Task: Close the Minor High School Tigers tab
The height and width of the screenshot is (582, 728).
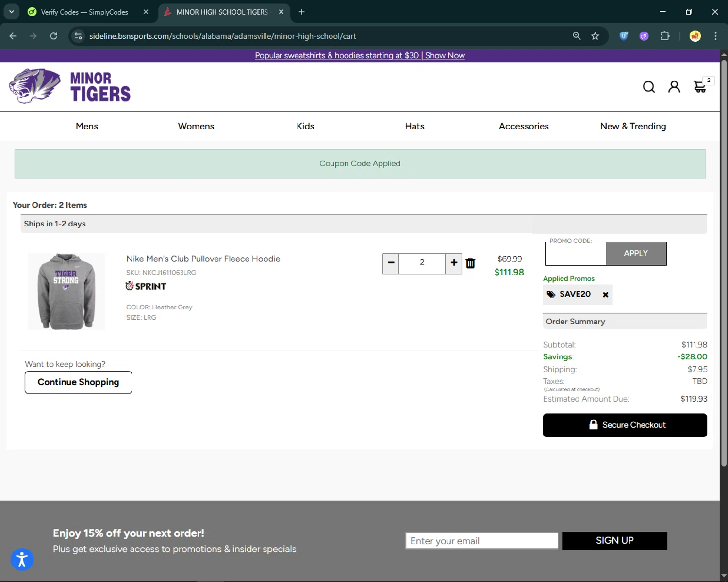Action: click(281, 12)
